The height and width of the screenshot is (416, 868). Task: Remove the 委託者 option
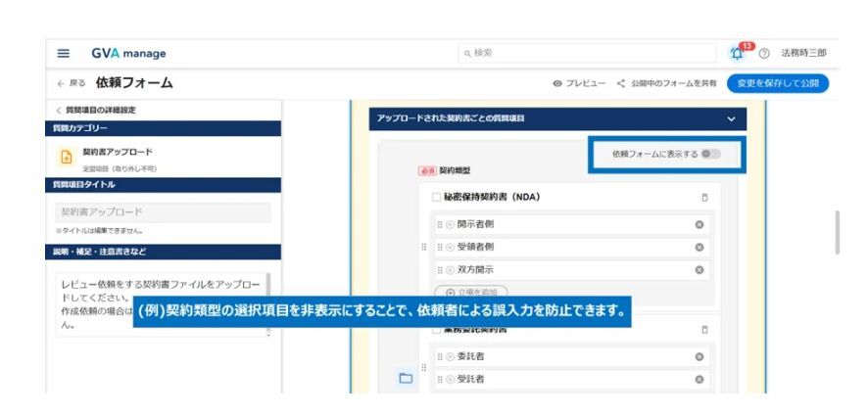[699, 357]
